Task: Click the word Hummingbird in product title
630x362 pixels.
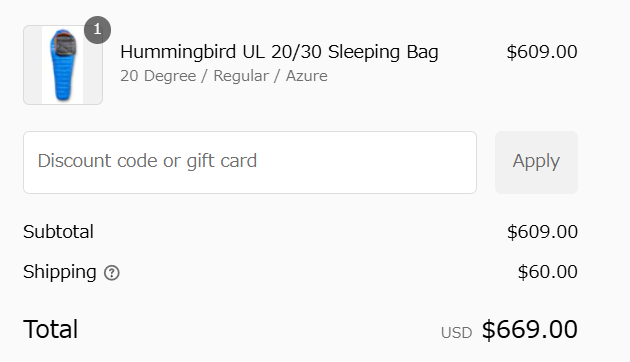Action: click(x=178, y=52)
